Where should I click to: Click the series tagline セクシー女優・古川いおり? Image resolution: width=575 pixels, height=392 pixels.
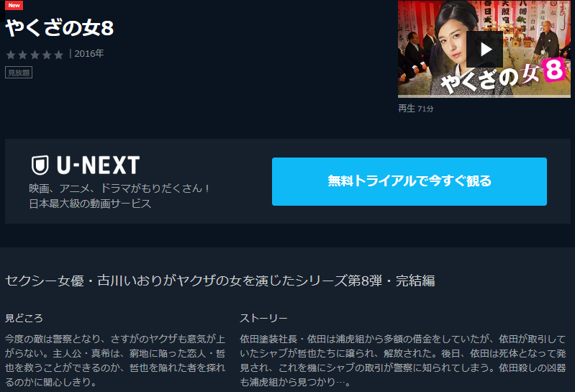220,281
